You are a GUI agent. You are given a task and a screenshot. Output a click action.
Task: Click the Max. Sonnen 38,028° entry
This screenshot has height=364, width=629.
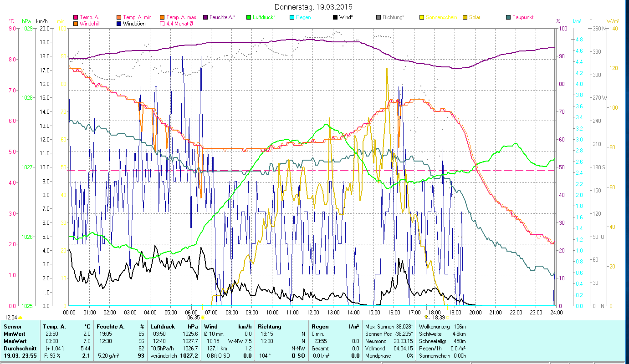click(389, 327)
